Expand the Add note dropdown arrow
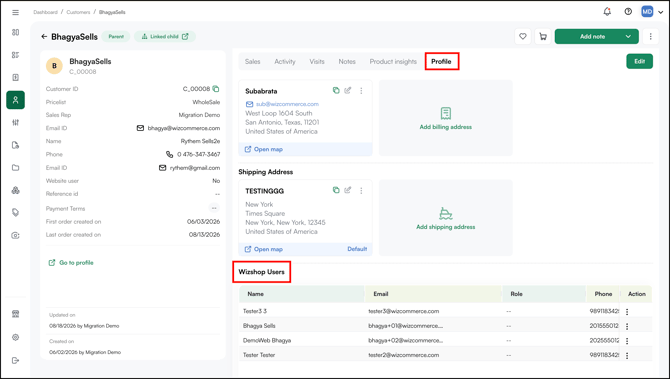 pos(628,37)
